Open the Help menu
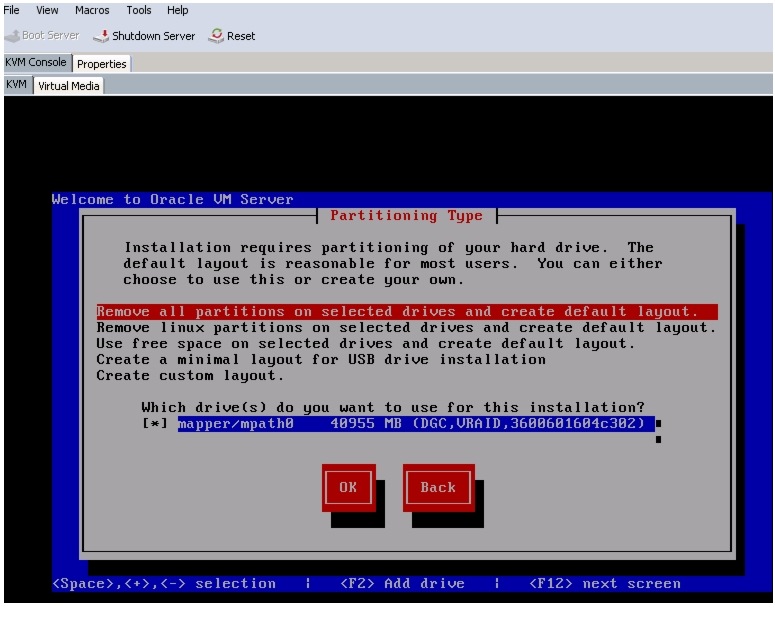Screen dimensions: 775x630 [177, 10]
